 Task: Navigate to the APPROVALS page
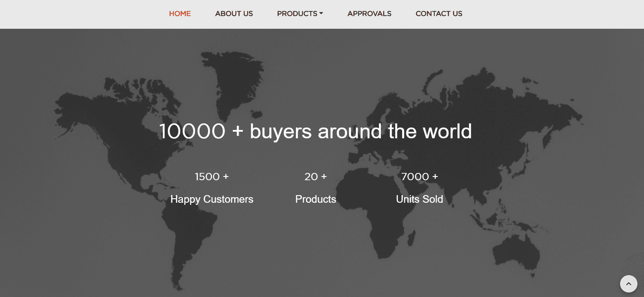pos(369,14)
